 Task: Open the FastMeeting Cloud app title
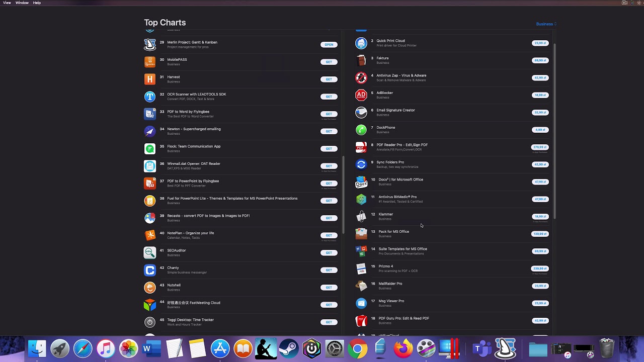tap(193, 303)
